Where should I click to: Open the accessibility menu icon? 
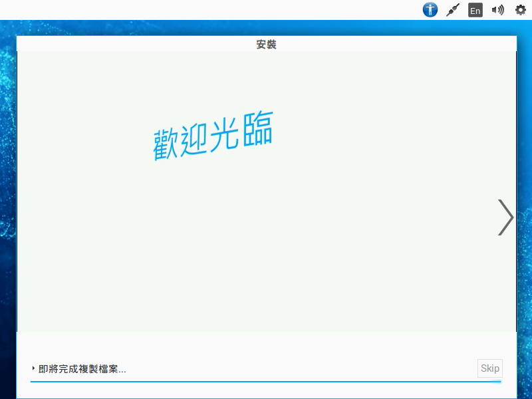click(430, 10)
